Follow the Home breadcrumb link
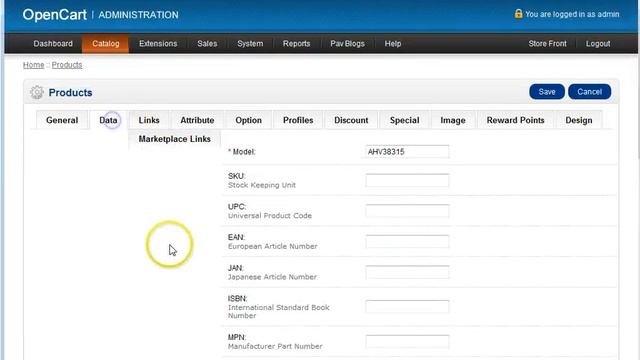This screenshot has height=360, width=640. point(33,65)
